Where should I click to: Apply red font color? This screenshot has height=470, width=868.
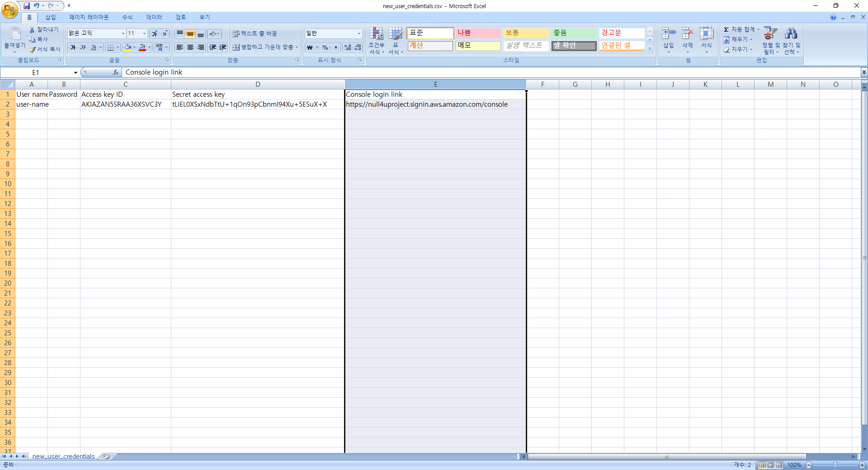pyautogui.click(x=142, y=47)
